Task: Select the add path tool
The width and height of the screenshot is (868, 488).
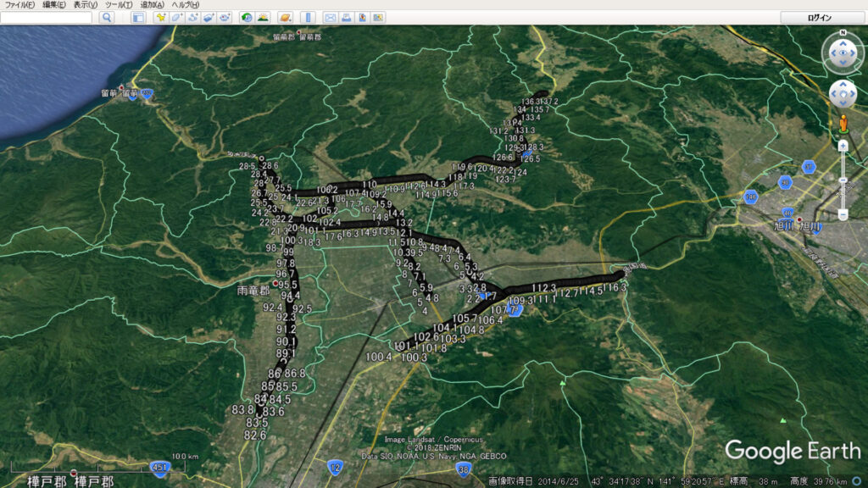Action: [x=192, y=18]
